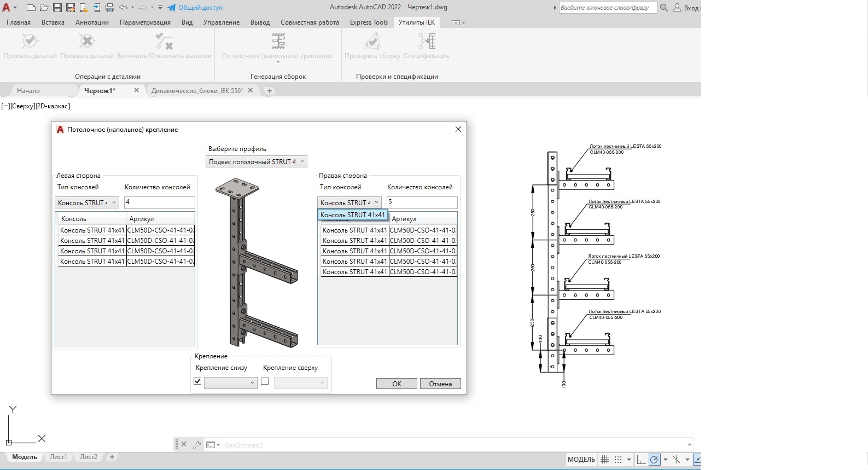Click the Save diskette icon

[57, 8]
